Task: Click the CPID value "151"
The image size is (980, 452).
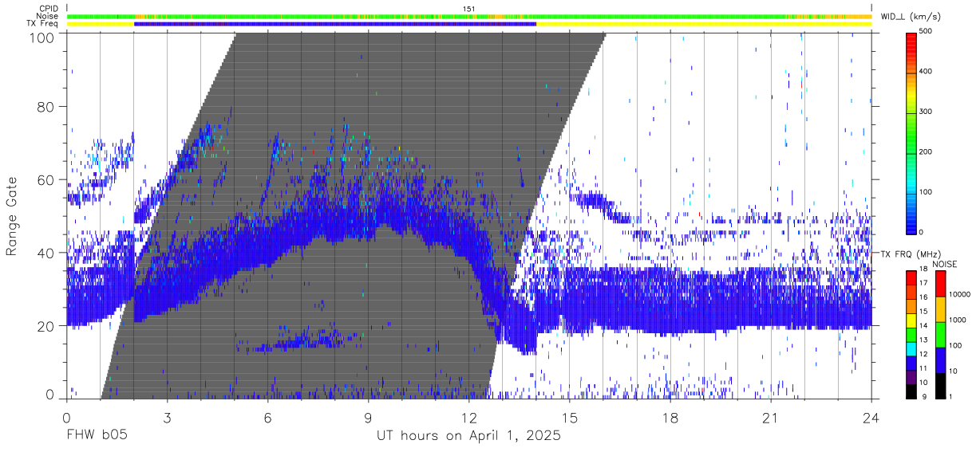Action: click(469, 9)
